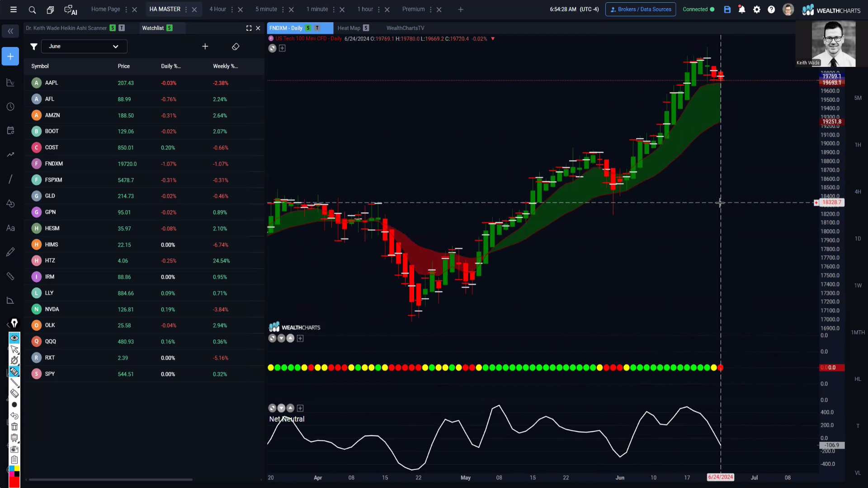Open the hamburger main menu
This screenshot has width=868, height=488.
click(x=14, y=9)
